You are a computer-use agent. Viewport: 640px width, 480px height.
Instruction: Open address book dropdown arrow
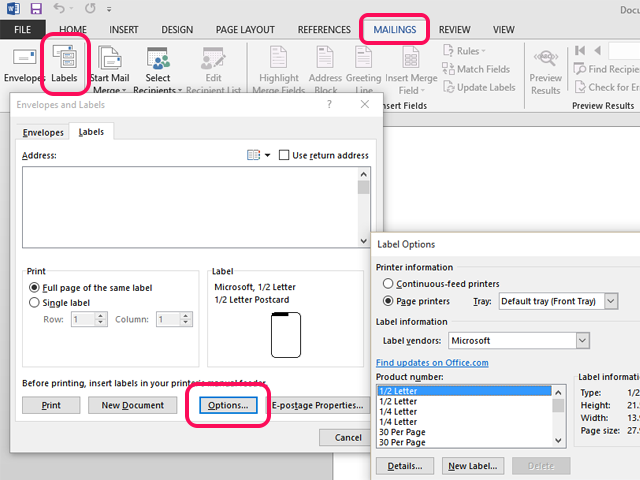click(267, 155)
